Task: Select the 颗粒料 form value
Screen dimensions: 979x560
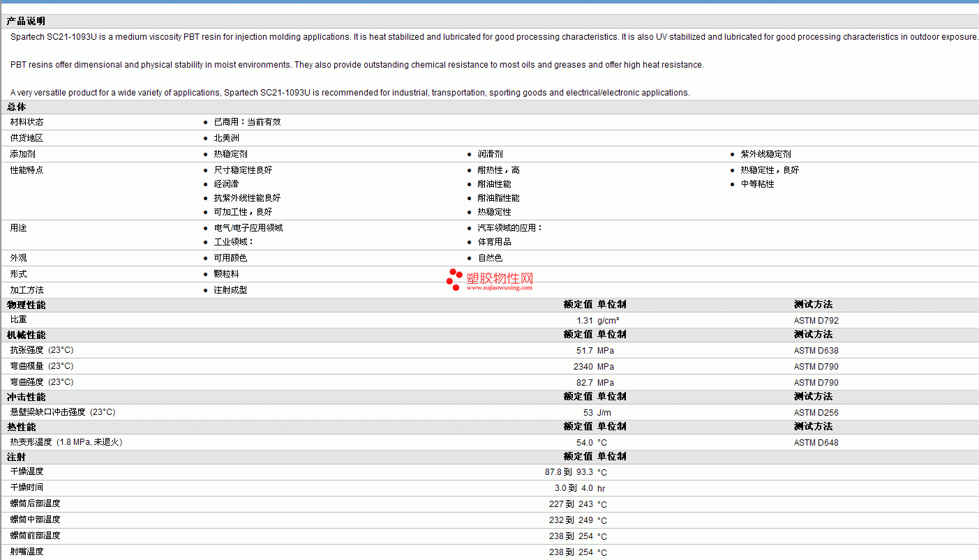Action: (226, 274)
